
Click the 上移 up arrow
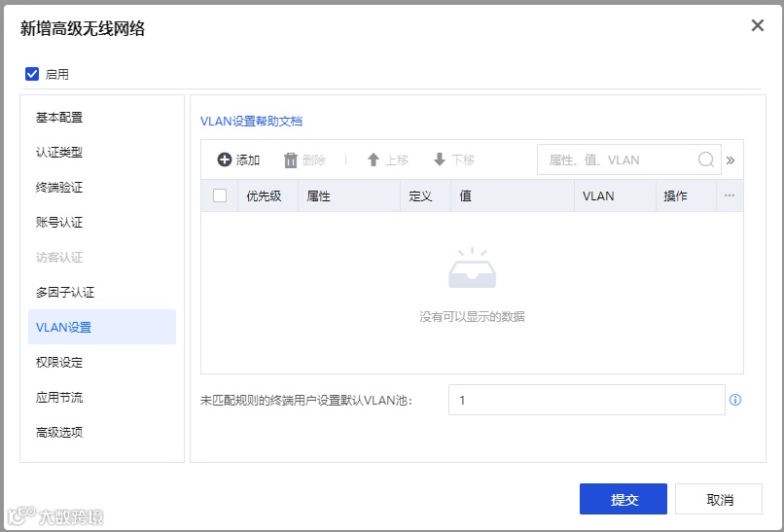tap(373, 160)
